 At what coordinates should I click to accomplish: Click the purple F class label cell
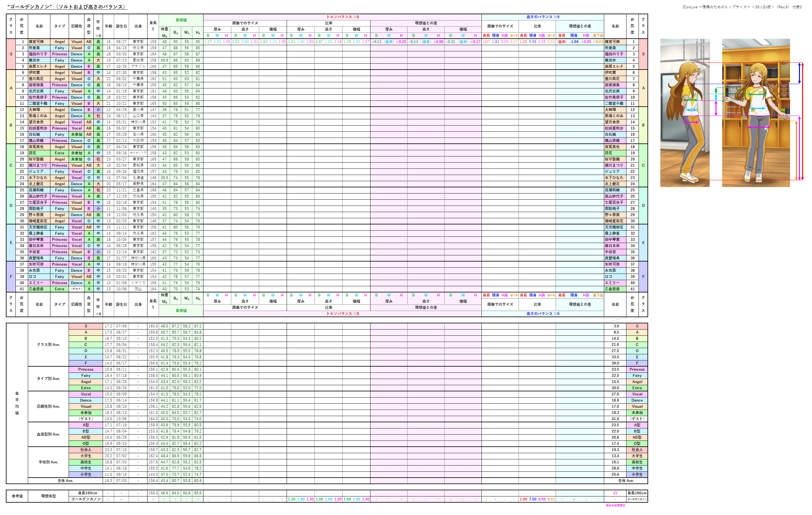click(x=11, y=277)
